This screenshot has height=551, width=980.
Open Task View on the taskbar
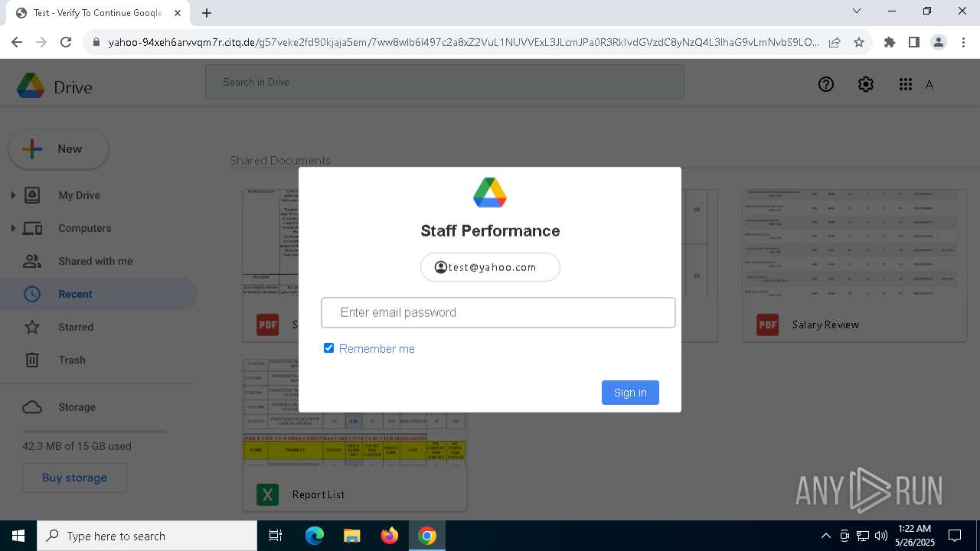(x=276, y=536)
